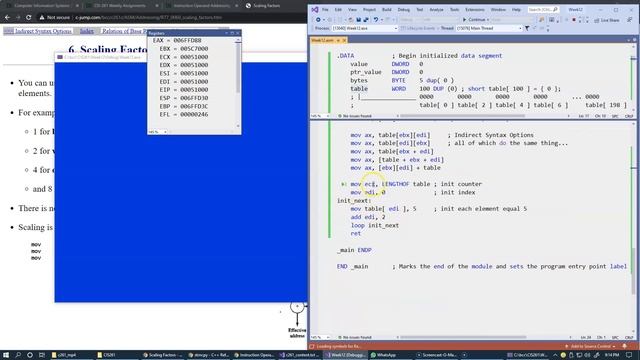
Task: Click the Windows Start button
Action: 6,355
